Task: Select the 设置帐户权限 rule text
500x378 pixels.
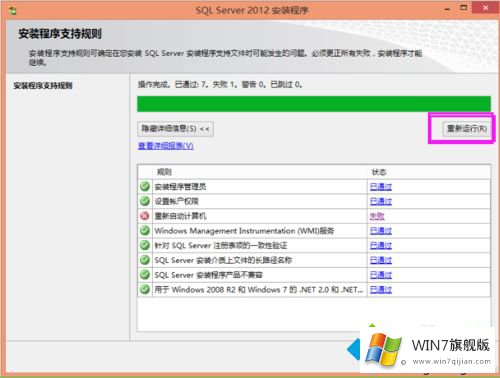Action: click(x=176, y=201)
